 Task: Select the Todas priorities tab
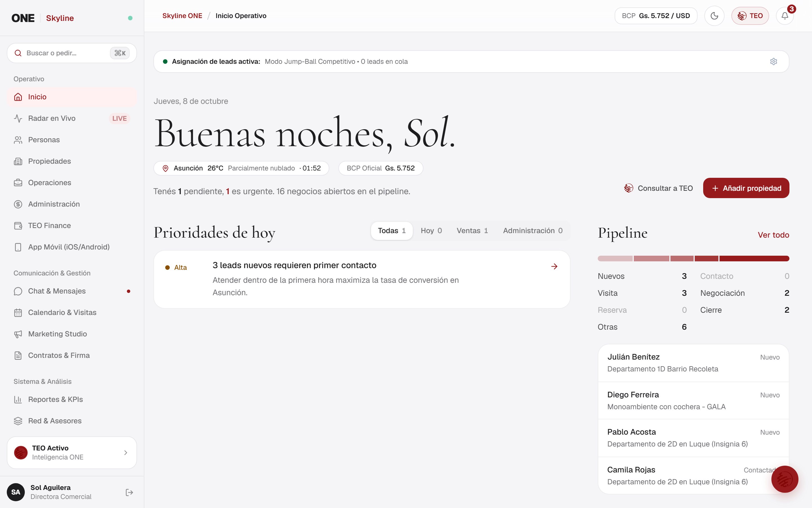[392, 231]
